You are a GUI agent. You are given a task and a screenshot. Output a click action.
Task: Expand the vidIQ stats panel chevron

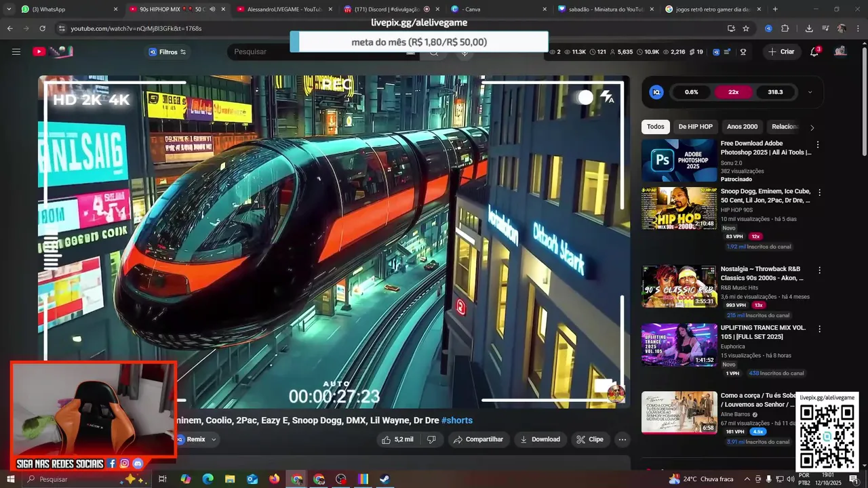[810, 92]
